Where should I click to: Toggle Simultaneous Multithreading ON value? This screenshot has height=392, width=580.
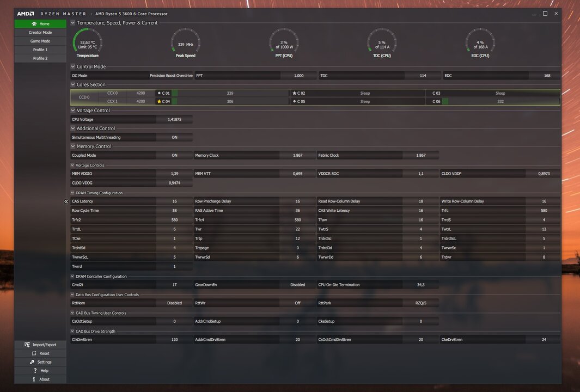[175, 138]
